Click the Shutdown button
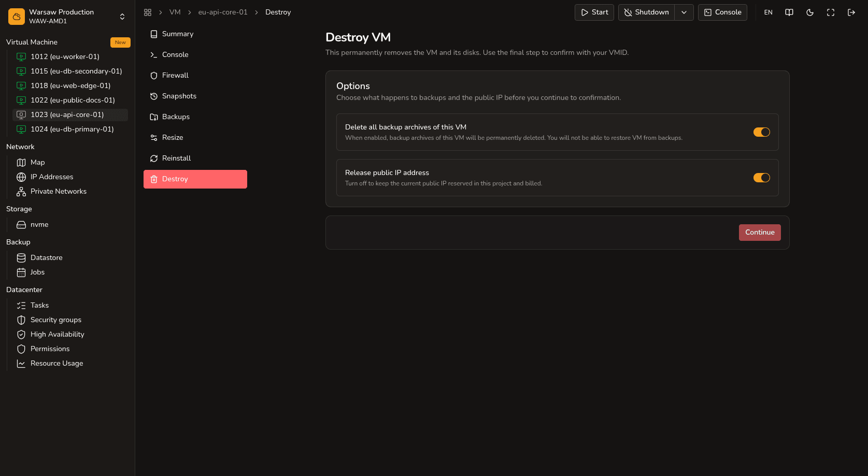 coord(646,12)
